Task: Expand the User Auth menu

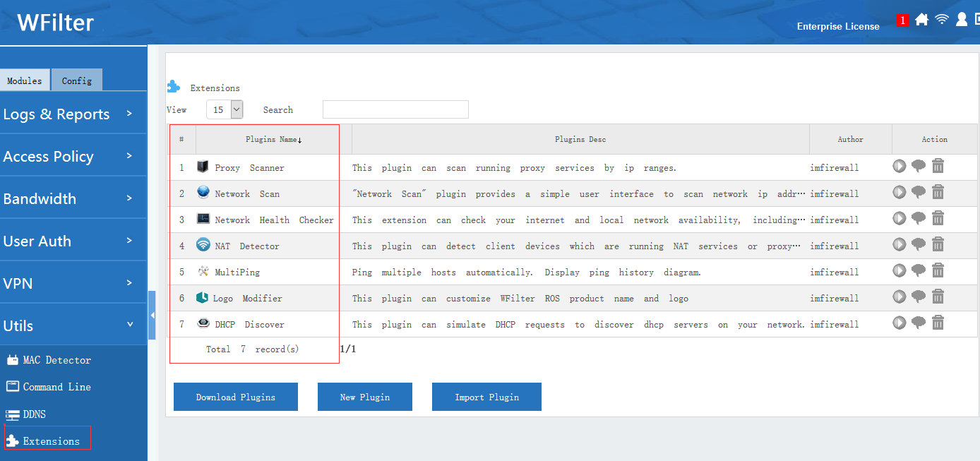Action: click(x=73, y=241)
